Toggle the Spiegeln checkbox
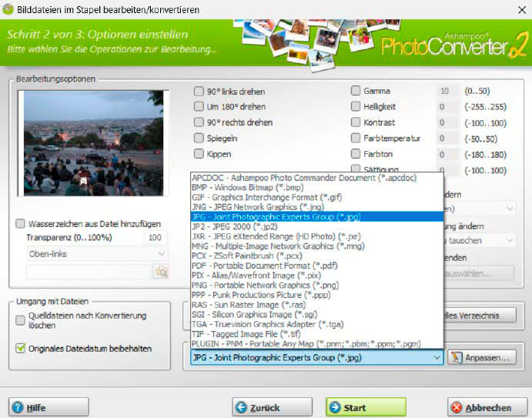 199,138
